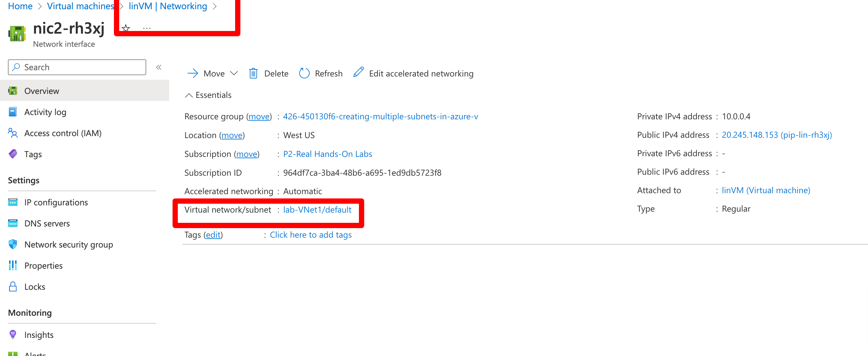Click move link next to Subscription

247,154
